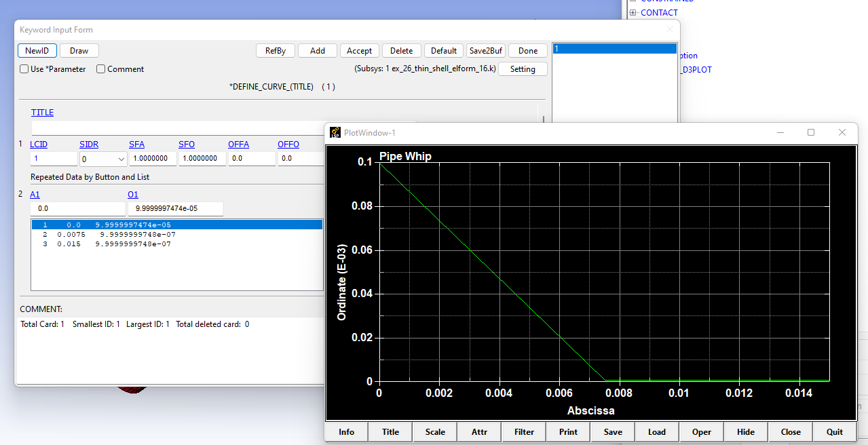Close the Keyword Input Form window

pos(669,30)
